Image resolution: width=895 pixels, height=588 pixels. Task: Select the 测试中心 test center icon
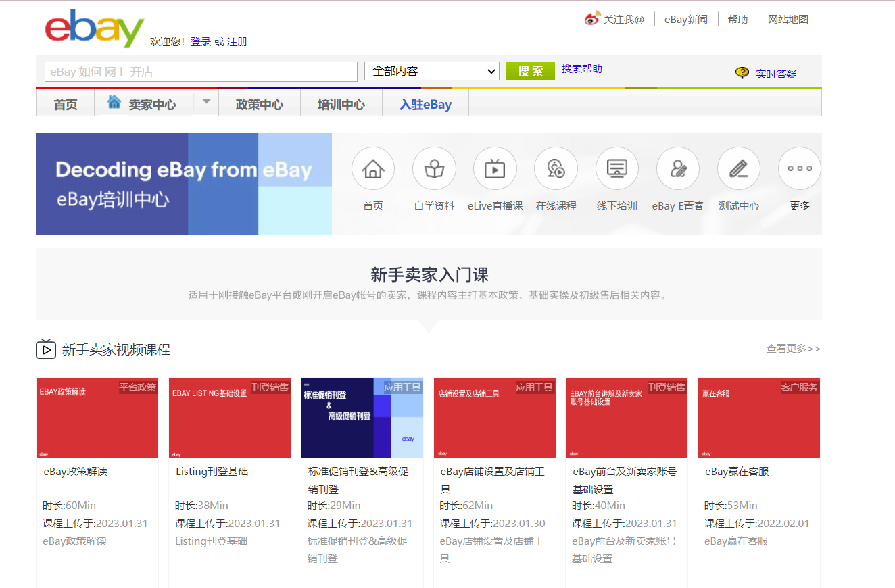click(738, 168)
